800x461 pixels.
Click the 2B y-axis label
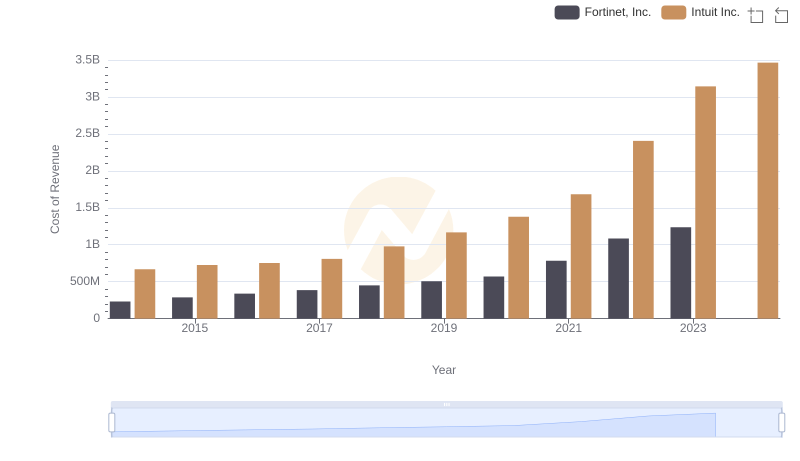92,170
